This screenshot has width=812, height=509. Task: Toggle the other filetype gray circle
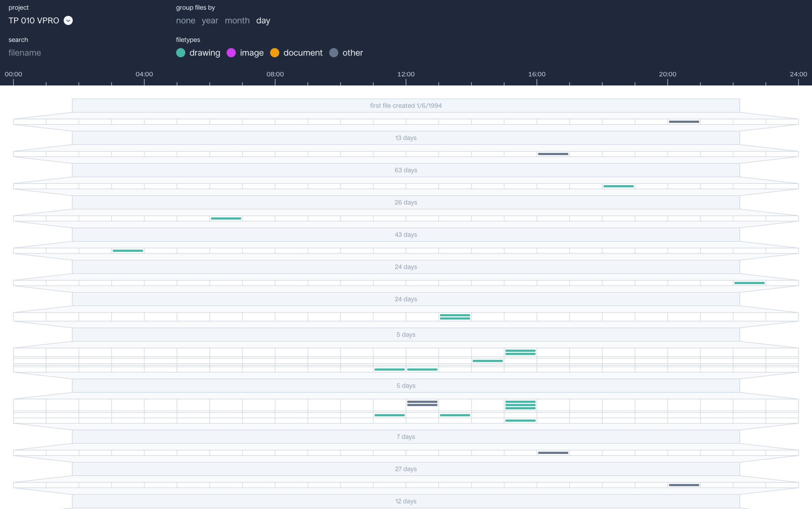coord(334,53)
